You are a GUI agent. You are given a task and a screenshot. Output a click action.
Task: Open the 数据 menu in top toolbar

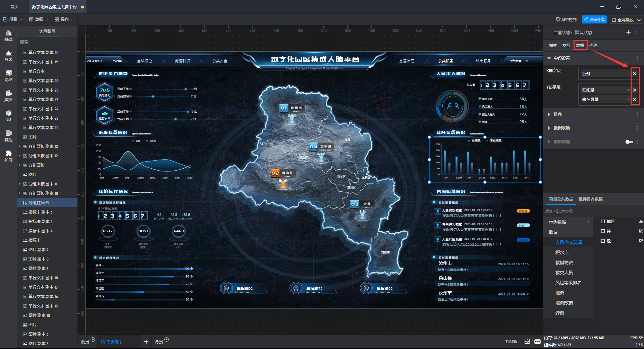39,19
